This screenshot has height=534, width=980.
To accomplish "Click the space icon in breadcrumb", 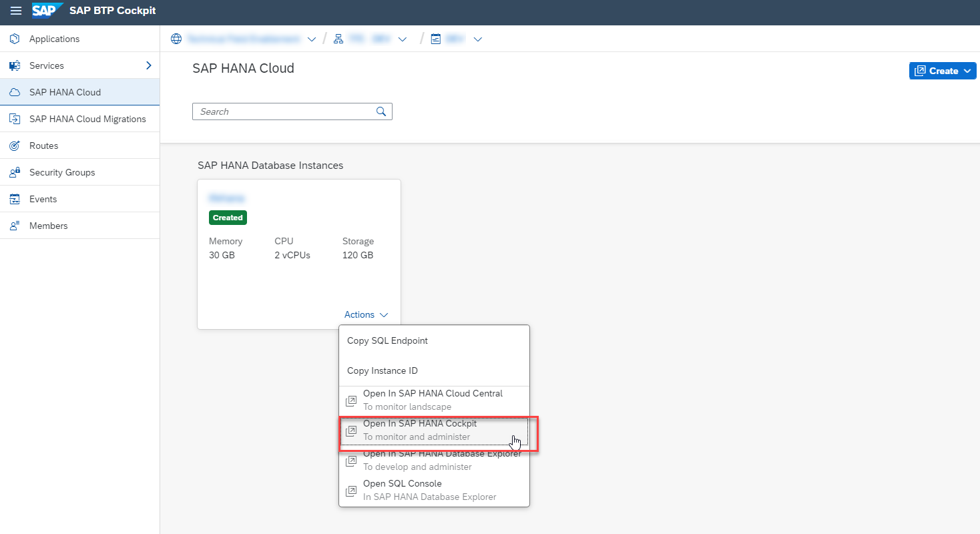I will tap(435, 39).
